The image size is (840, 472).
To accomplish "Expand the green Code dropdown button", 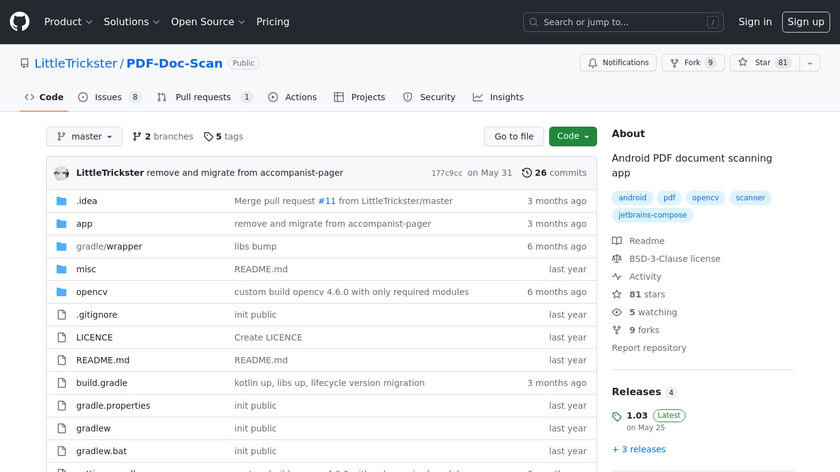I will pos(573,137).
